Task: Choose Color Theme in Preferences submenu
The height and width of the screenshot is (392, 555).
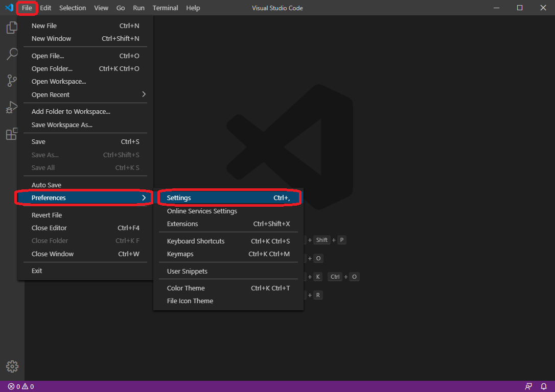Action: (228, 288)
